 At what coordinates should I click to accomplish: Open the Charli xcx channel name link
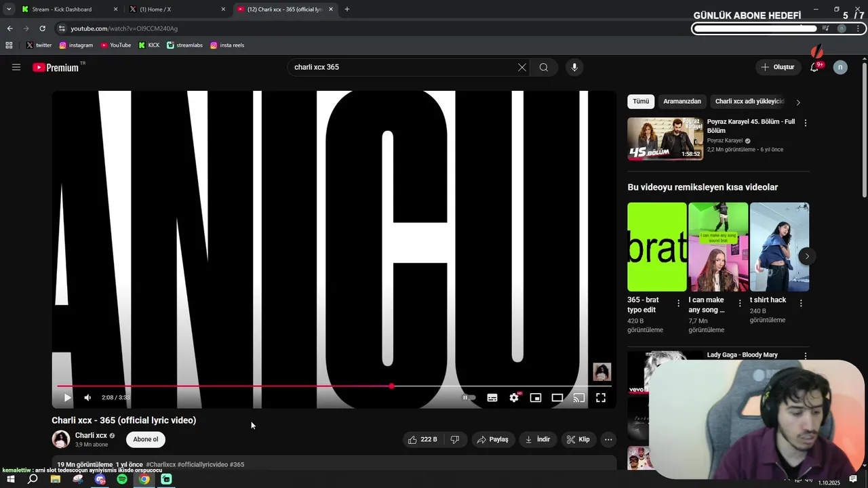[91, 436]
